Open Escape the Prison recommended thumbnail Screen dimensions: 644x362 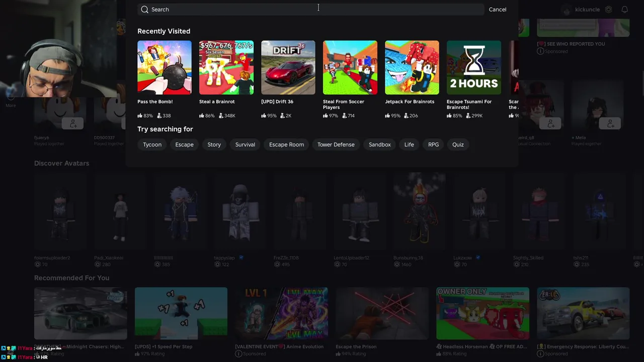382,314
